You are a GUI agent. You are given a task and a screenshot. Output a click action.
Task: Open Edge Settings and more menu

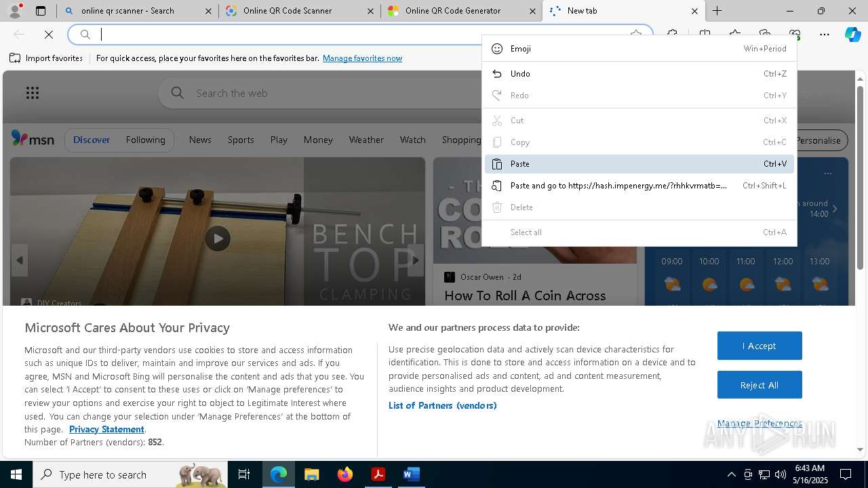[825, 35]
